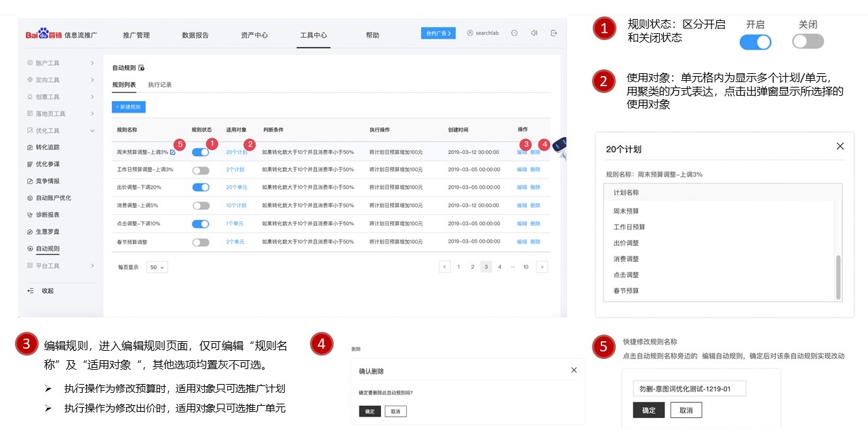
Task: Enable the rule toggle for 春节预算调整
Action: click(201, 242)
